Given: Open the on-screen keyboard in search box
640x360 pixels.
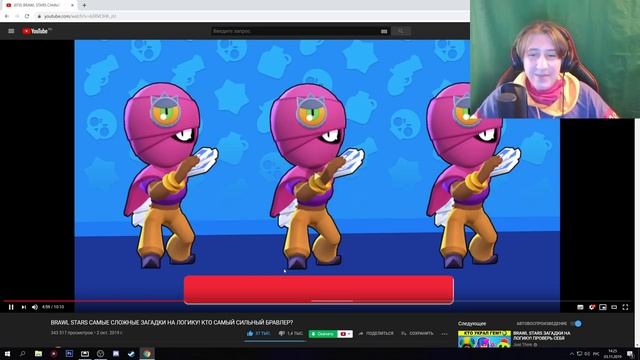Looking at the screenshot, I should click(x=384, y=31).
